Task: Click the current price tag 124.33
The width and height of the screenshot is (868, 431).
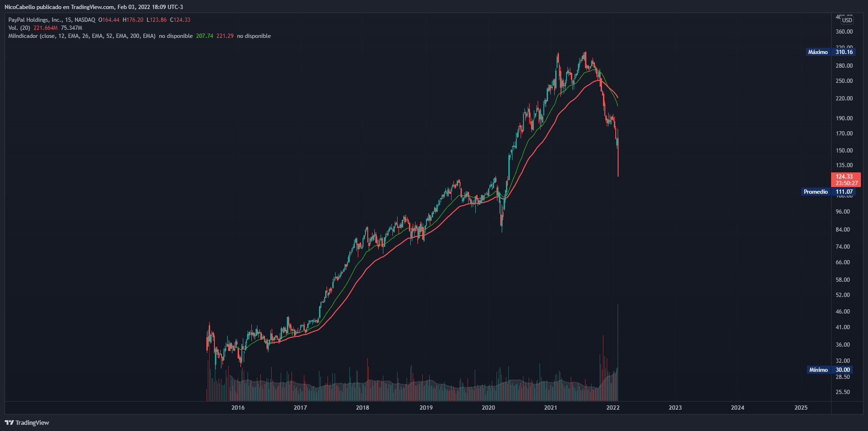Action: click(x=844, y=177)
